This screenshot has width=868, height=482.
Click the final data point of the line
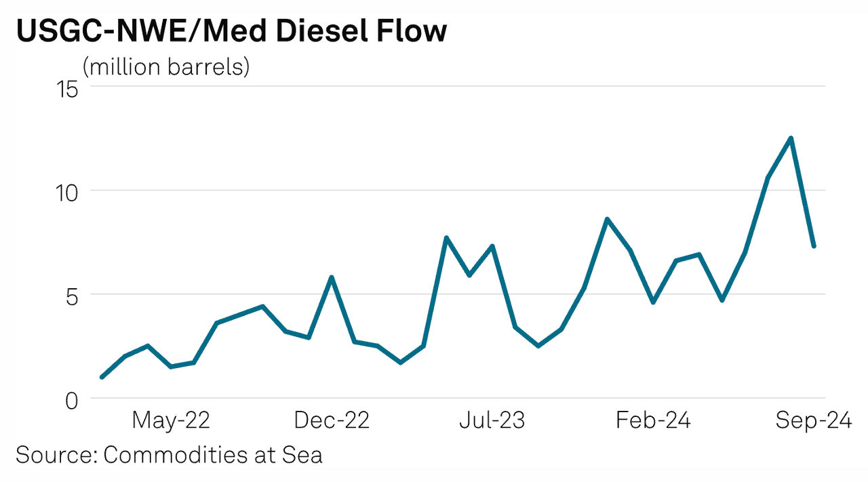pos(814,246)
